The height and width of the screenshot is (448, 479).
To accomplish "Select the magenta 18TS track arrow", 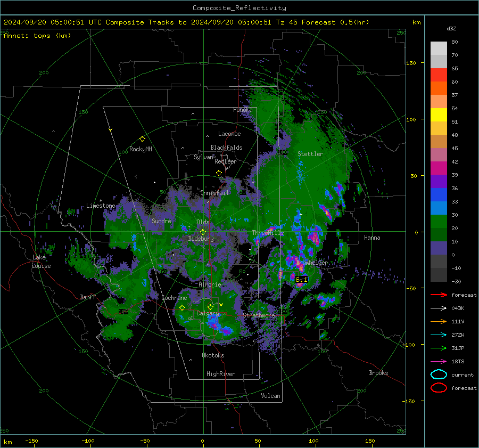I will tap(439, 362).
